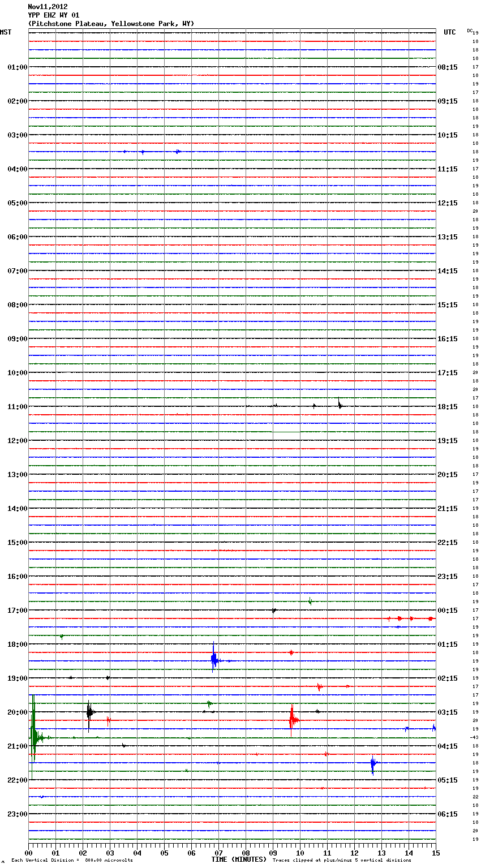
Task: Click minute 00 on the bottom axis
Action: click(28, 852)
